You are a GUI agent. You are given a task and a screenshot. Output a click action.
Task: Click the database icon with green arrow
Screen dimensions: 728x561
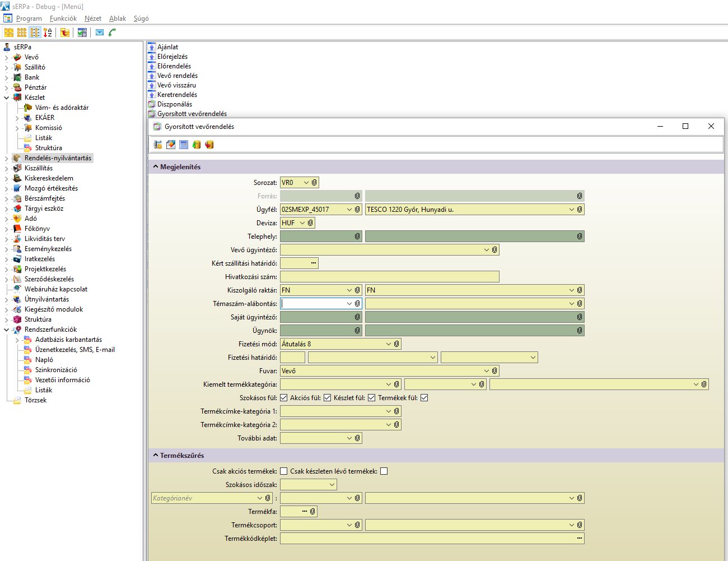(x=197, y=145)
